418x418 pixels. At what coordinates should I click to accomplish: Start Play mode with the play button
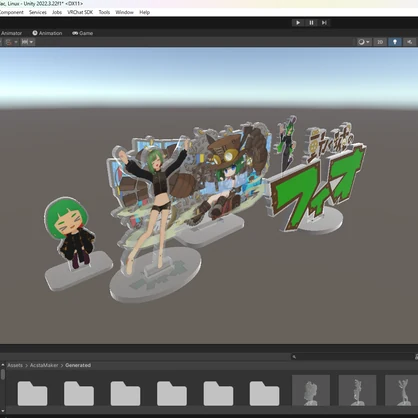pos(298,23)
